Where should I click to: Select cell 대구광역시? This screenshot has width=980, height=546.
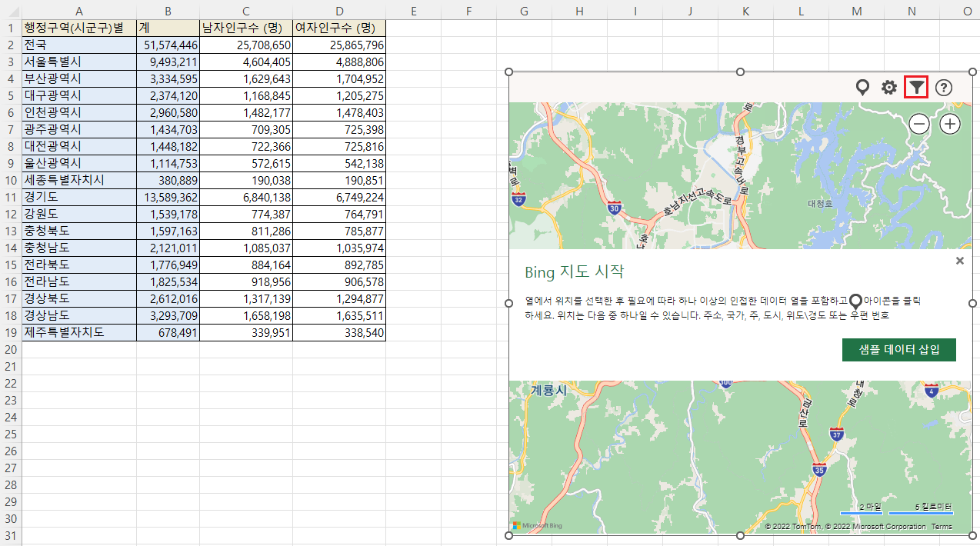point(79,96)
